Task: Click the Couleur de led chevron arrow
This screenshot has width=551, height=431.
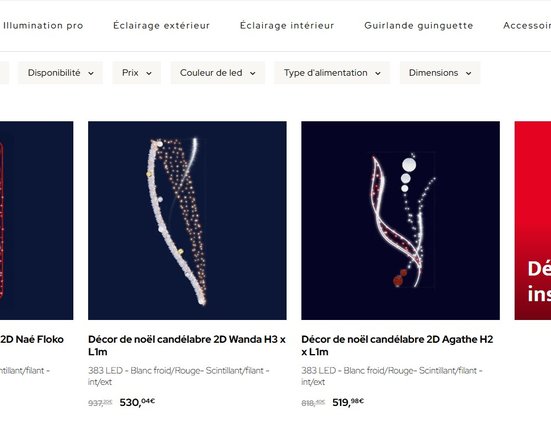Action: coord(252,73)
